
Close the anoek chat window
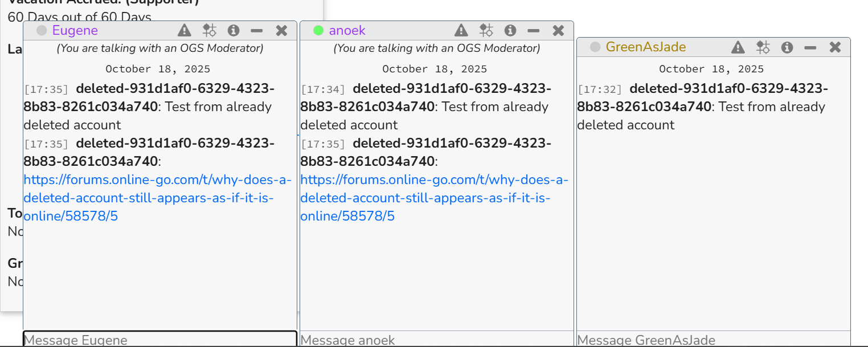click(558, 31)
